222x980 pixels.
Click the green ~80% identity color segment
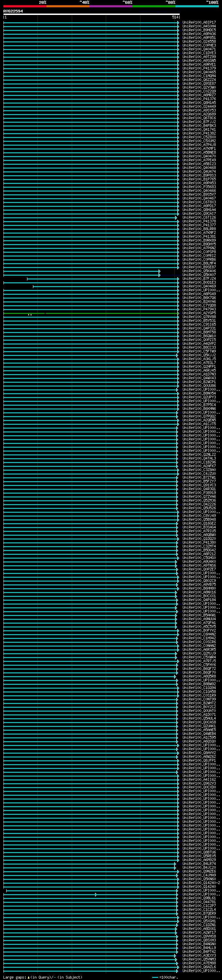click(x=154, y=6)
